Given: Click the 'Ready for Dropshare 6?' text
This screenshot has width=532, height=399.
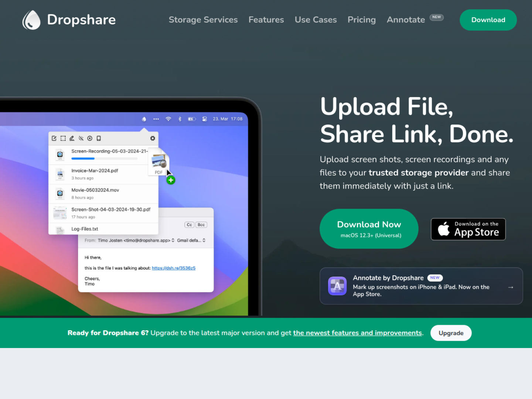Looking at the screenshot, I should pyautogui.click(x=108, y=333).
